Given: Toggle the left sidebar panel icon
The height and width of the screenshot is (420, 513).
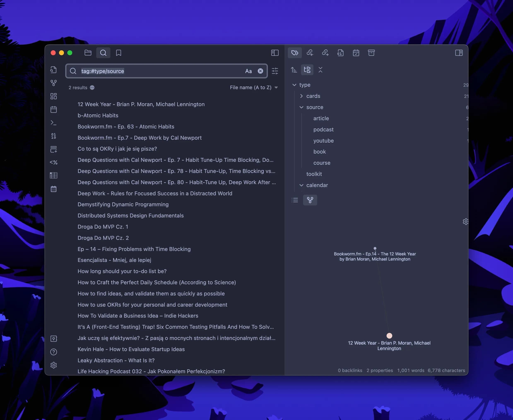Looking at the screenshot, I should [x=275, y=53].
